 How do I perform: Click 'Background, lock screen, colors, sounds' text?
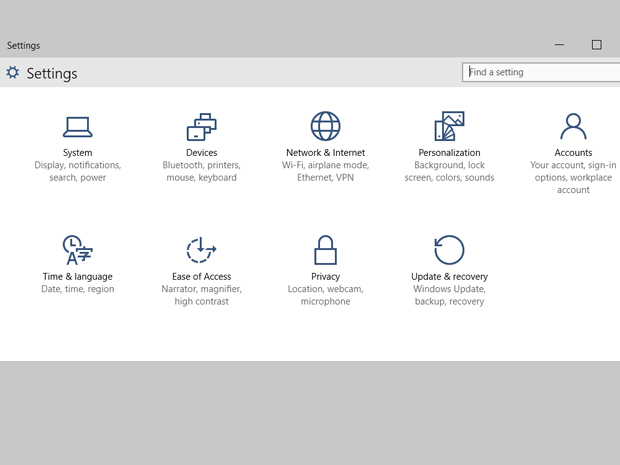[450, 171]
